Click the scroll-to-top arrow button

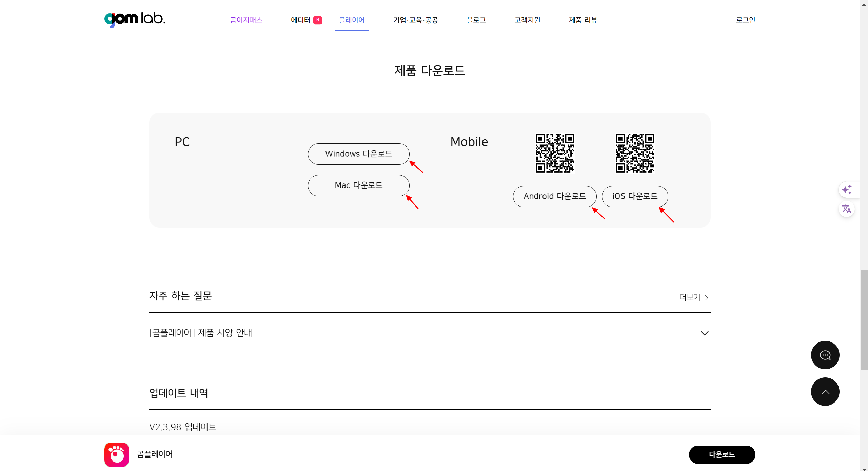[825, 392]
